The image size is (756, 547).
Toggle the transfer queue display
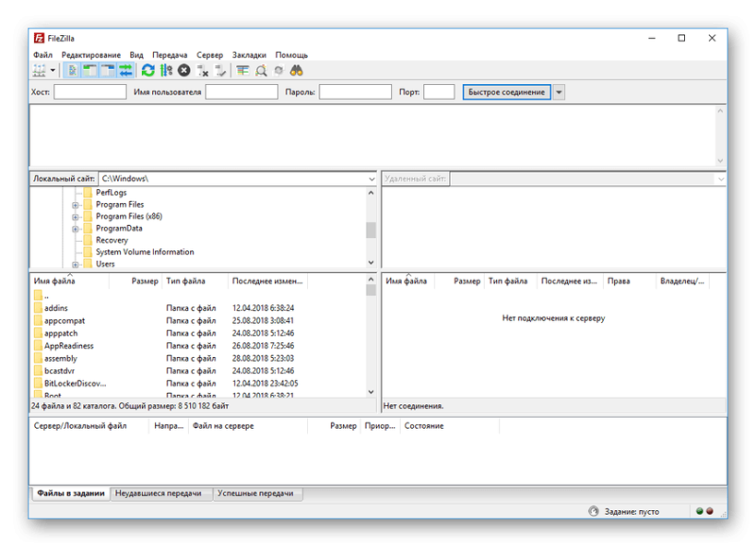point(126,71)
